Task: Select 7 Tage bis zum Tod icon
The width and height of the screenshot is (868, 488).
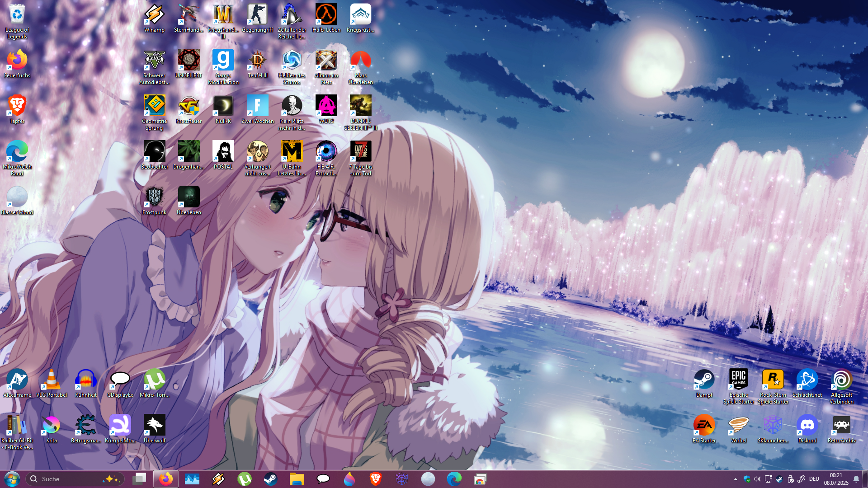Action: pyautogui.click(x=361, y=158)
